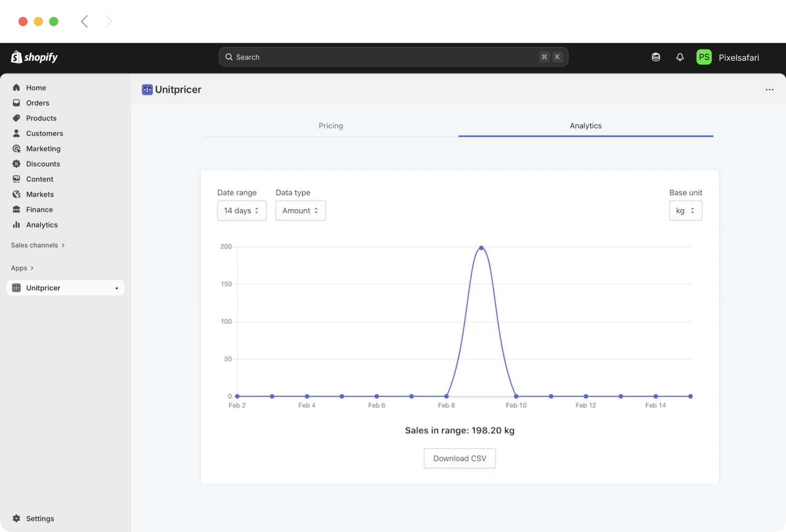Select the Products tag icon
This screenshot has width=786, height=532.
(17, 118)
